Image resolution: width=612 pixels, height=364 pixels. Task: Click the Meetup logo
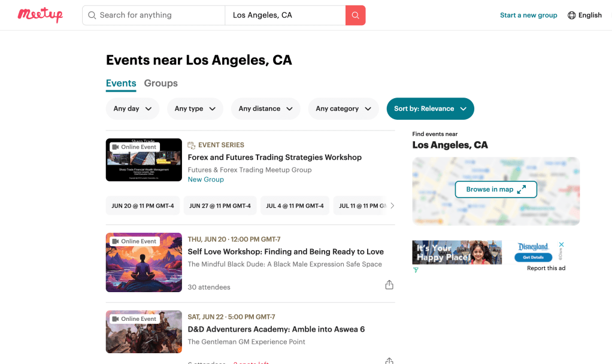tap(40, 15)
